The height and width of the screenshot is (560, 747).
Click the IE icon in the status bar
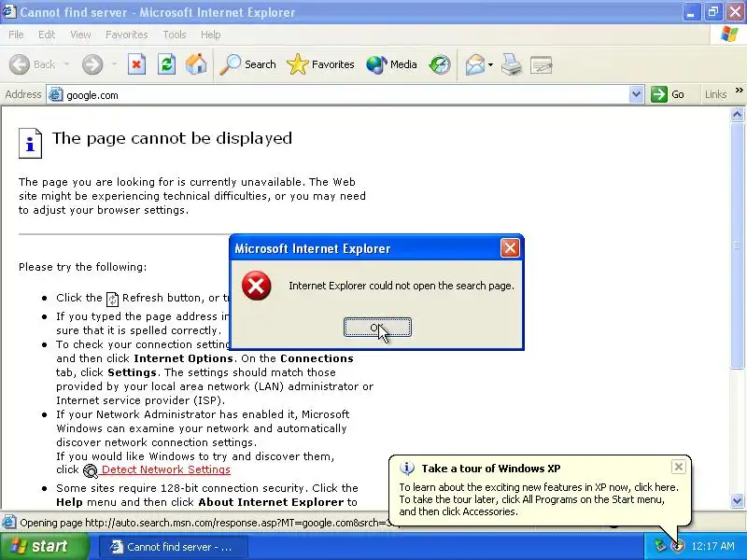8,523
